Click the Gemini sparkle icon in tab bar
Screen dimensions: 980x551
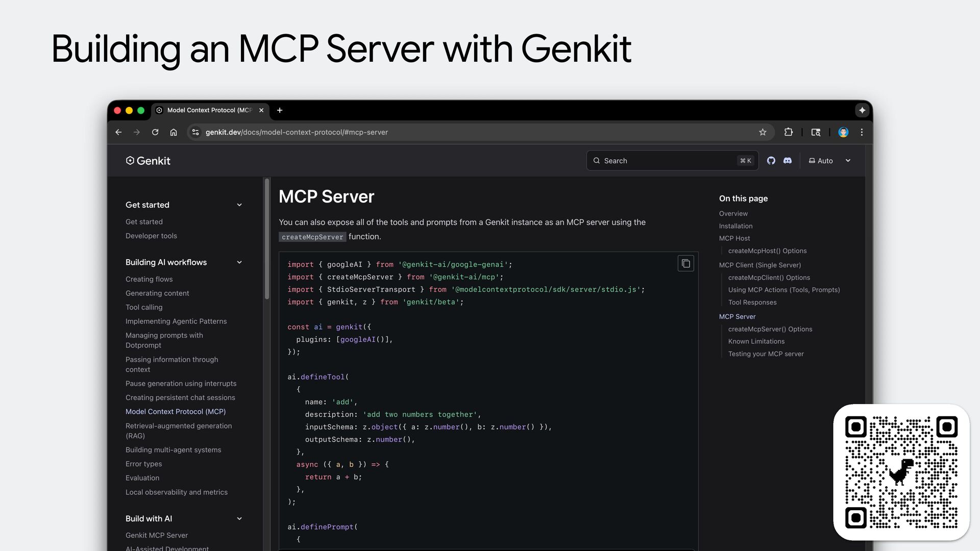[x=862, y=110]
